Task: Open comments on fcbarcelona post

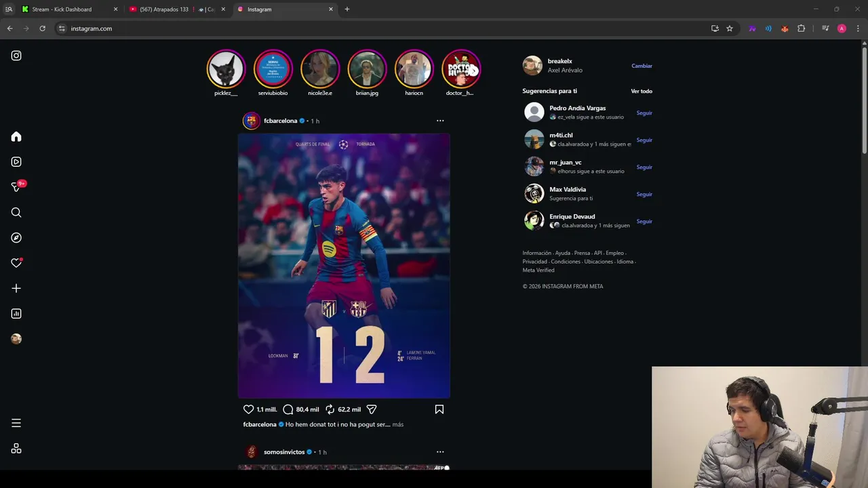Action: (288, 409)
